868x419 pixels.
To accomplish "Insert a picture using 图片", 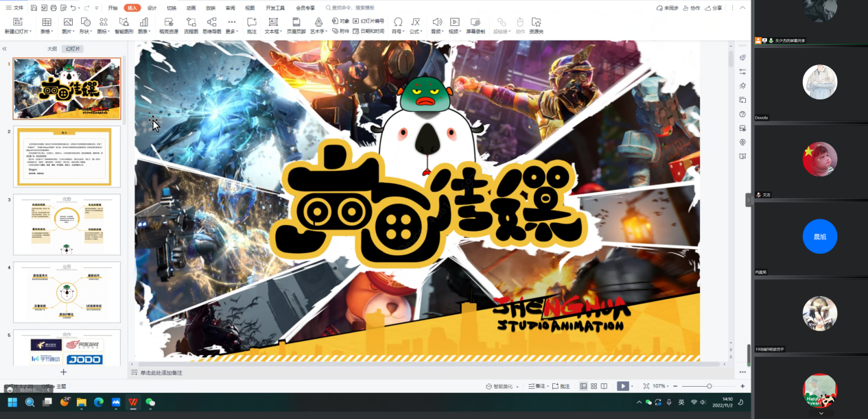I will (67, 26).
